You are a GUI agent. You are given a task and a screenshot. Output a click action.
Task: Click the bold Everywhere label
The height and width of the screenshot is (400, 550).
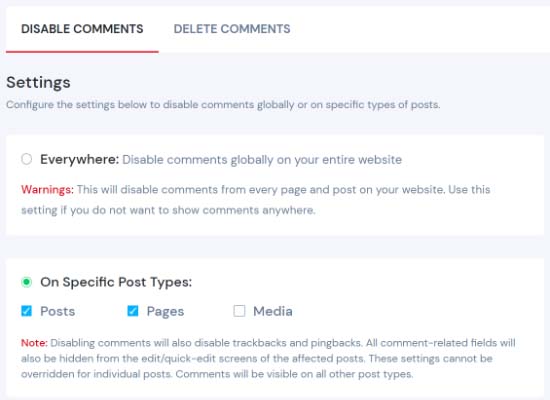pos(80,160)
